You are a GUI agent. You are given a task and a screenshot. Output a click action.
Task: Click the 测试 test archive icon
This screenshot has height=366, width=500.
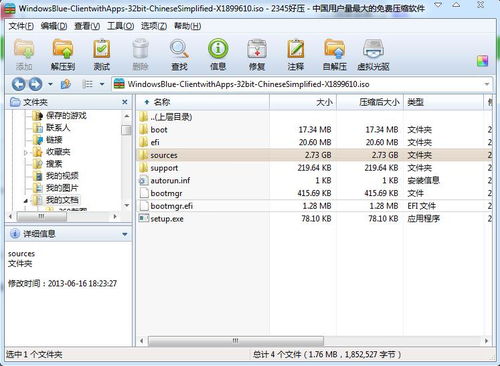102,55
